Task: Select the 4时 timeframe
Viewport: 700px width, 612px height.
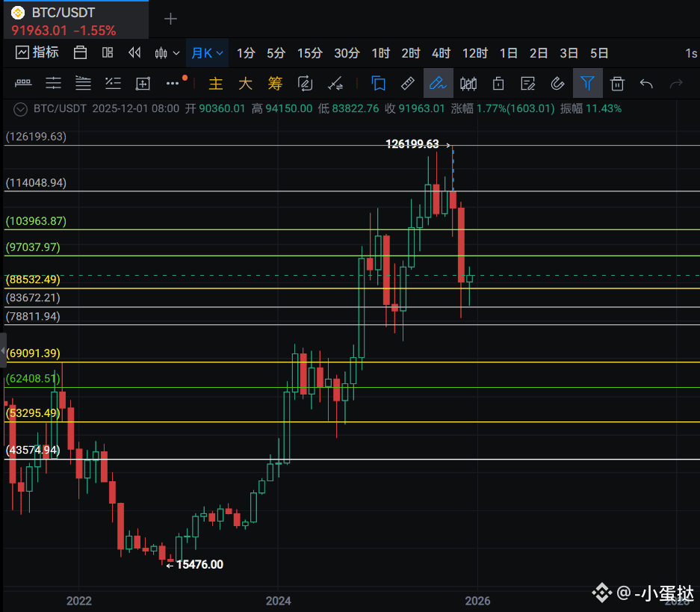Action: point(441,53)
